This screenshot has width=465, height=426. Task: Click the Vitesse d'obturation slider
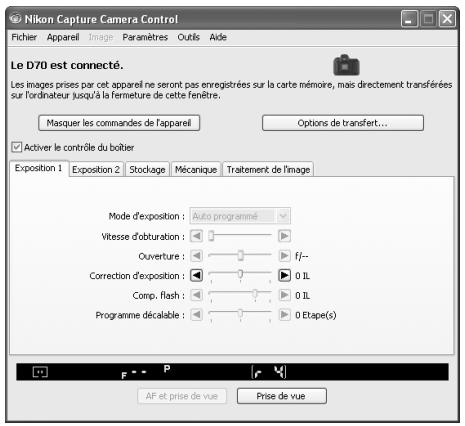point(240,236)
